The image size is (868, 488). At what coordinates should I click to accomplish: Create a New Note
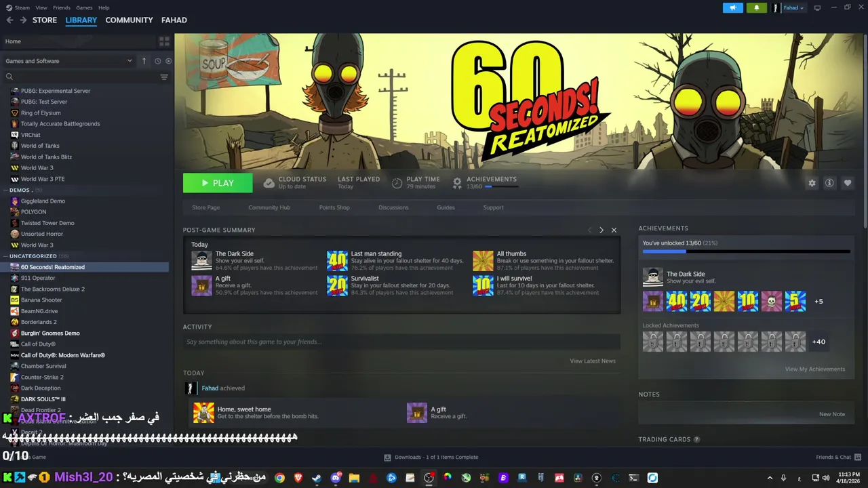832,414
